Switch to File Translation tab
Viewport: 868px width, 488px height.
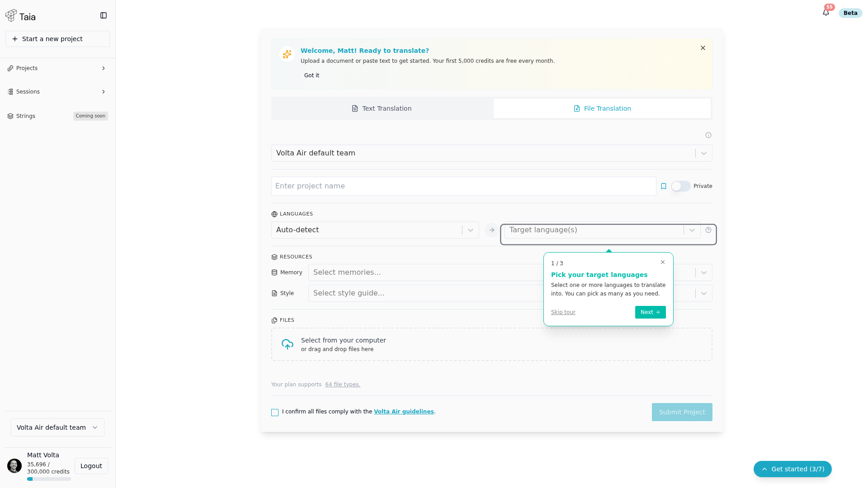tap(602, 108)
